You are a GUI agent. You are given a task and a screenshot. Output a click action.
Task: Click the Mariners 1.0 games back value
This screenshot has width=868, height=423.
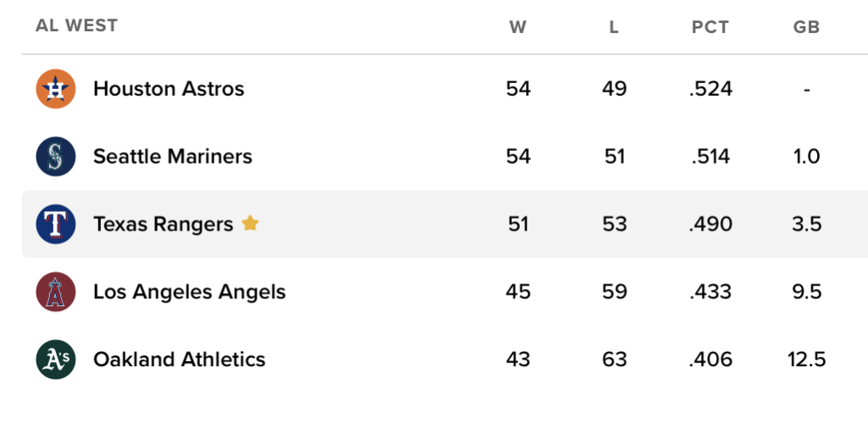806,157
